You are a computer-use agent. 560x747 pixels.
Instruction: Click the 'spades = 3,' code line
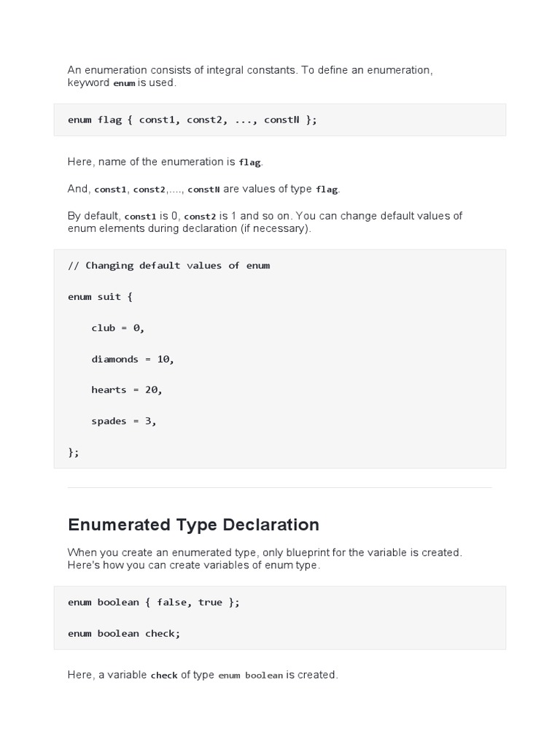pyautogui.click(x=124, y=421)
